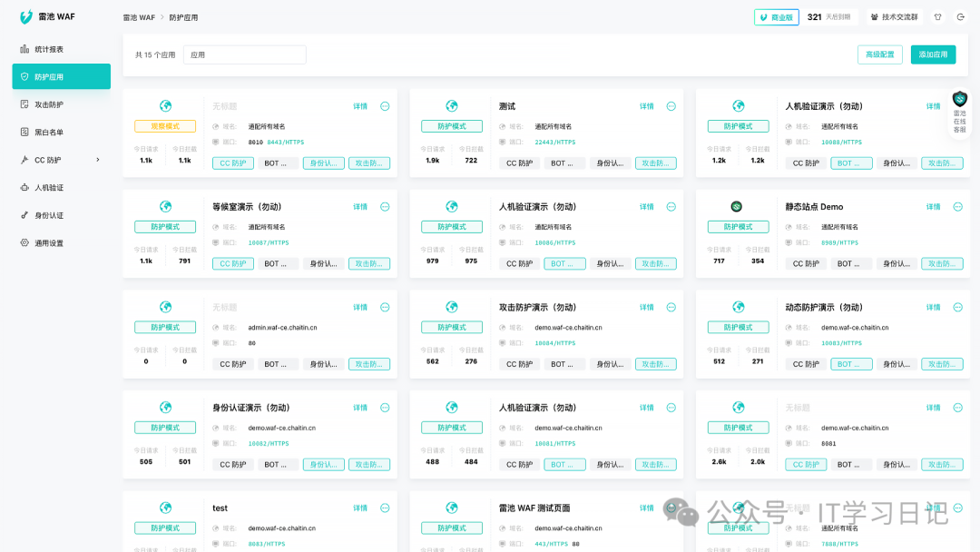The height and width of the screenshot is (552, 980).
Task: Expand the CC 防护 sidebar submenu
Action: [x=97, y=160]
